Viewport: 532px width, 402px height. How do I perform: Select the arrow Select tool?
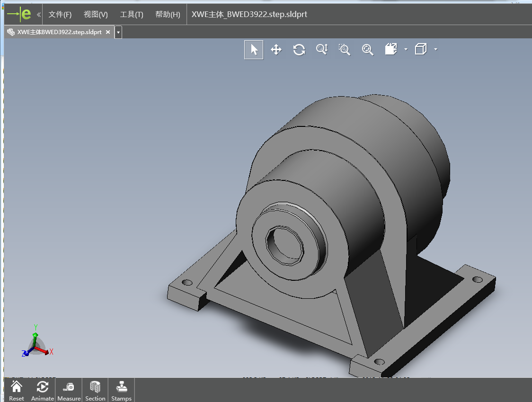pyautogui.click(x=254, y=50)
